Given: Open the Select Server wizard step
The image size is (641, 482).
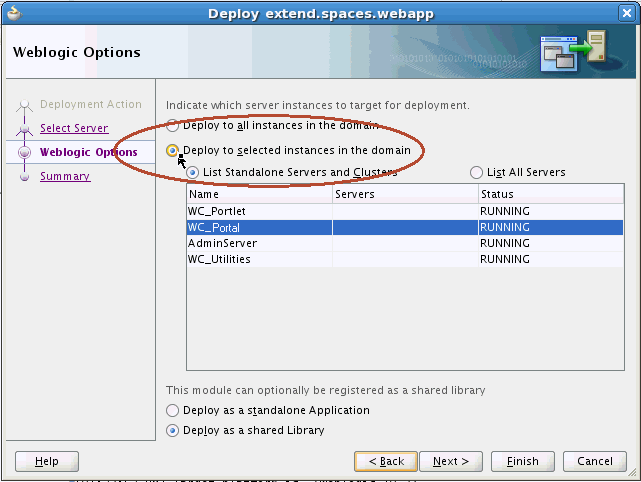Looking at the screenshot, I should coord(74,128).
